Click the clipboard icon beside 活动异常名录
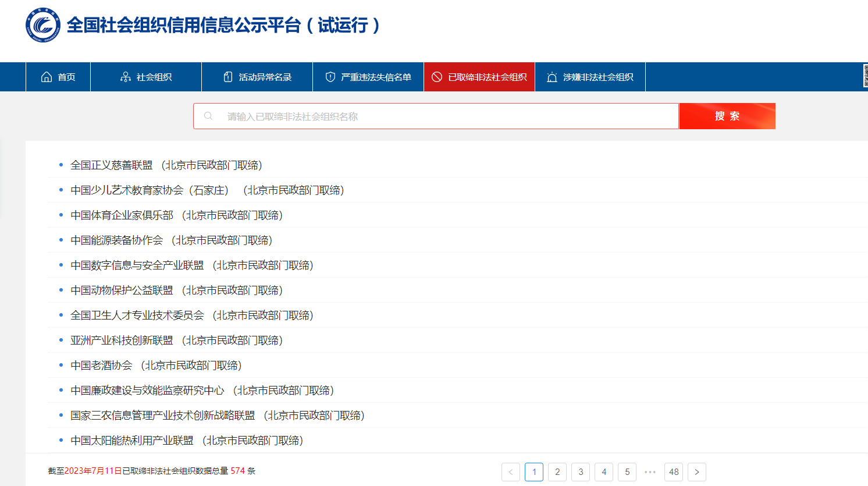868x486 pixels. tap(228, 77)
